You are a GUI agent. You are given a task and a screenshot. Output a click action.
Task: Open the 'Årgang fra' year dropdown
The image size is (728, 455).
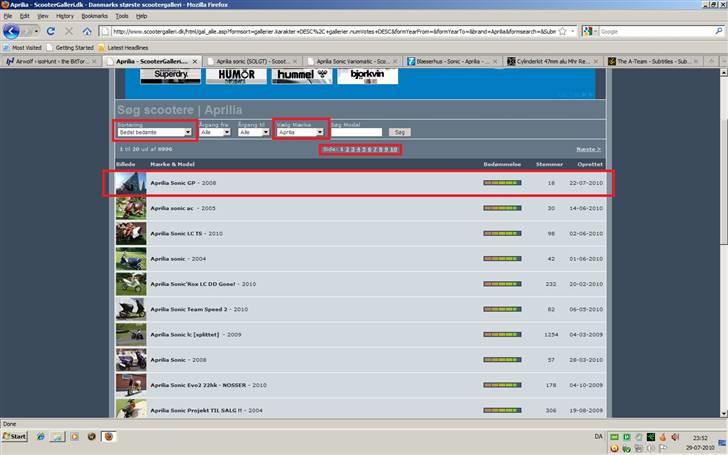pos(215,132)
